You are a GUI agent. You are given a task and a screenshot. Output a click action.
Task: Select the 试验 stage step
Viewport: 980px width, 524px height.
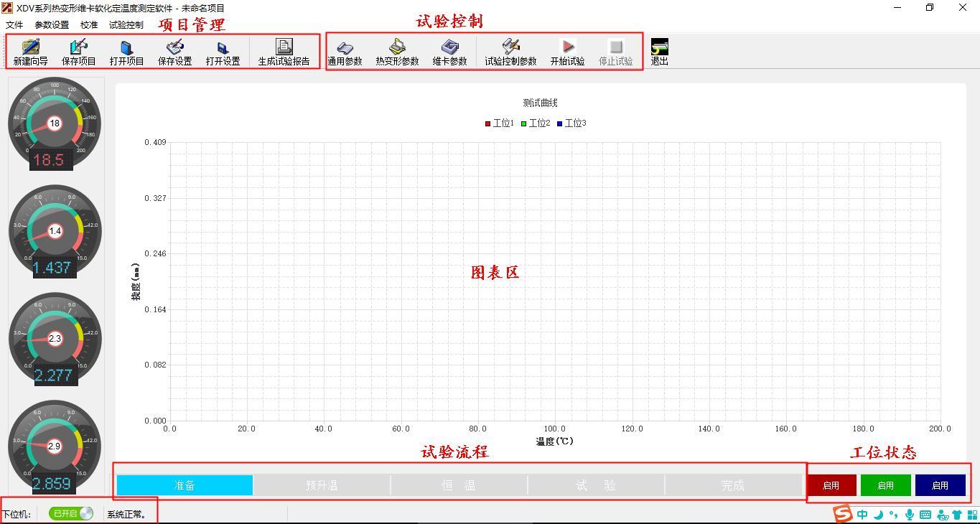click(x=596, y=485)
